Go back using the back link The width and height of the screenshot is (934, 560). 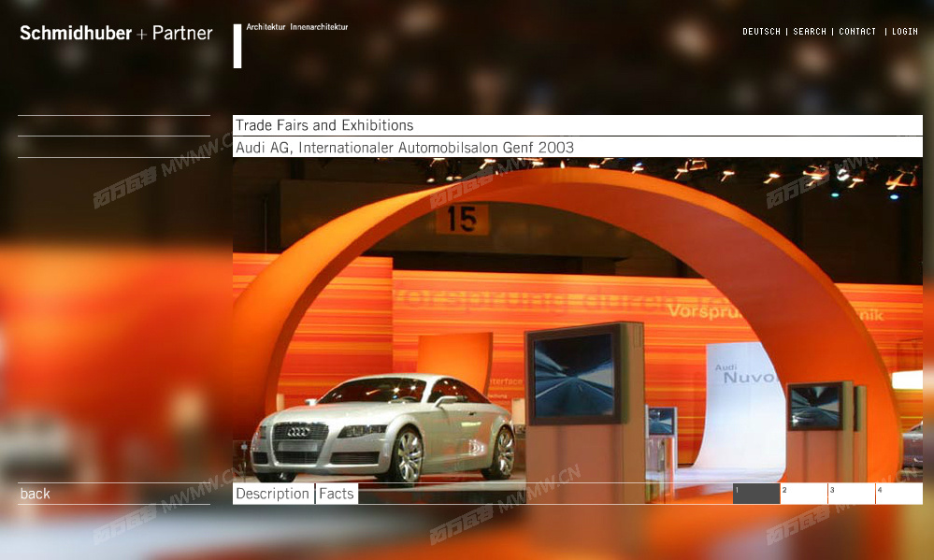36,494
